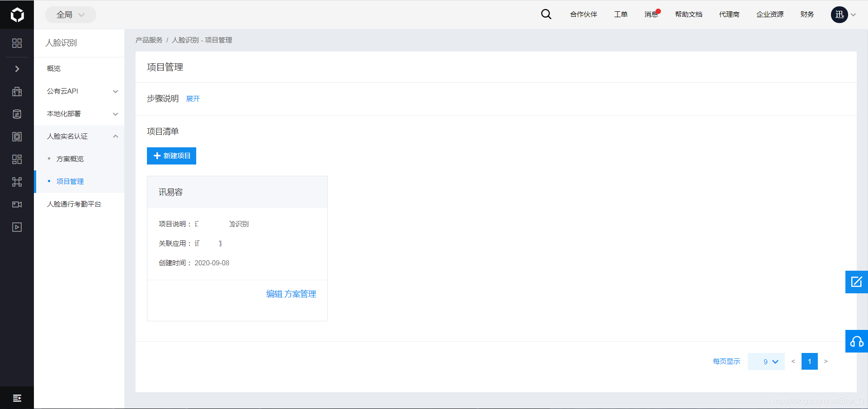Open 代理商 in top navigation
This screenshot has width=868, height=409.
click(x=729, y=14)
